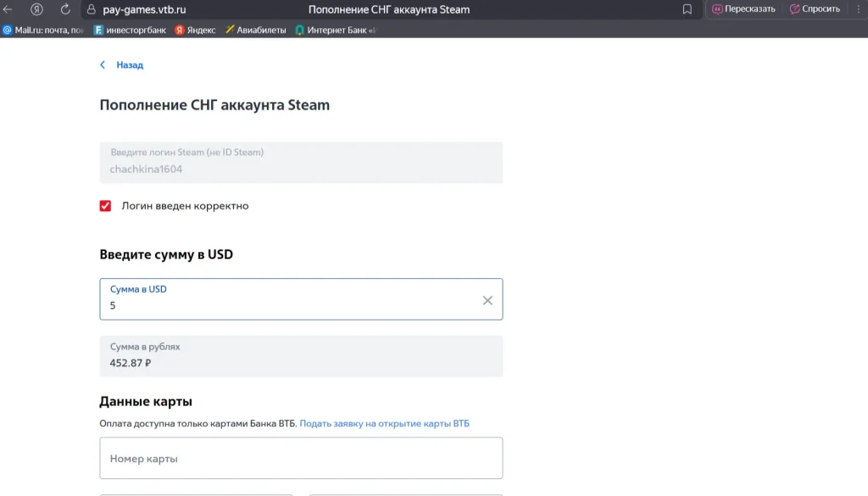Go back with the browser back arrow
This screenshot has height=496, width=868.
(x=8, y=9)
